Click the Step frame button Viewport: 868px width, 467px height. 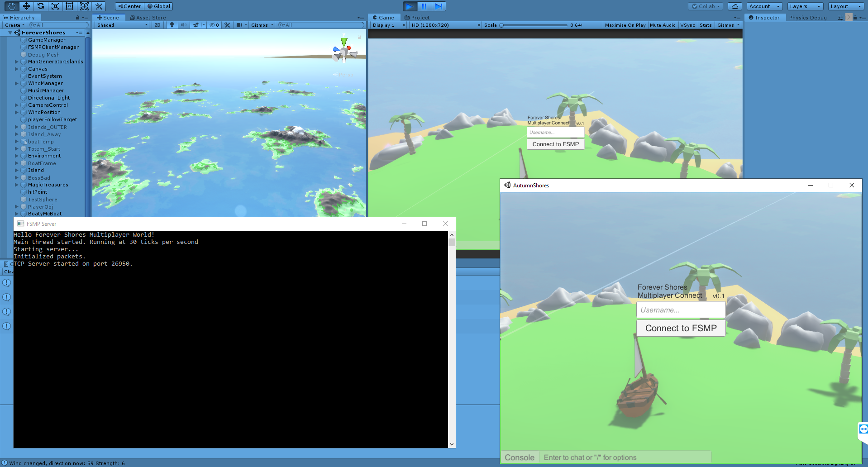point(439,6)
